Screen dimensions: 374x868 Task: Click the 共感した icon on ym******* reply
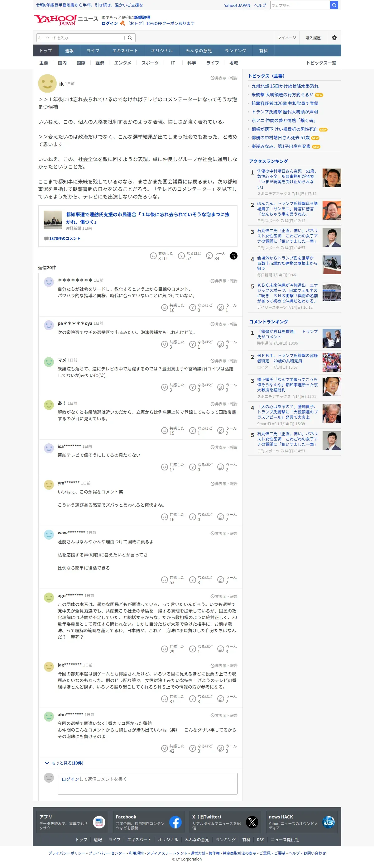point(165,517)
